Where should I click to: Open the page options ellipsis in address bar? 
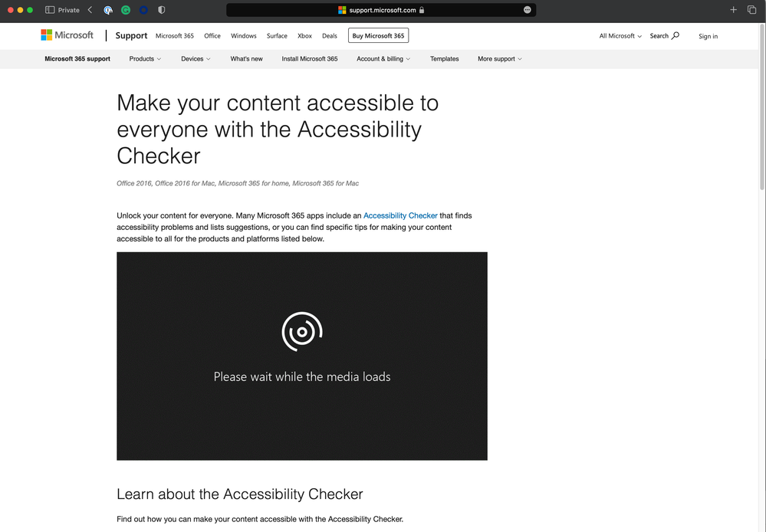tap(527, 10)
